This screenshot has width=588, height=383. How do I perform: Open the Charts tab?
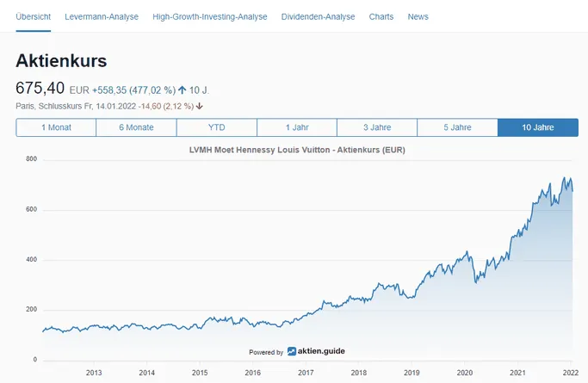point(381,17)
